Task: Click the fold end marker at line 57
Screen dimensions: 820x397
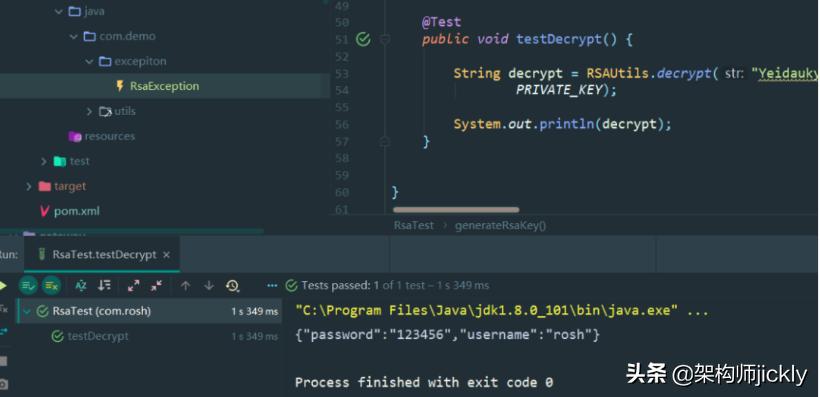Action: [385, 142]
